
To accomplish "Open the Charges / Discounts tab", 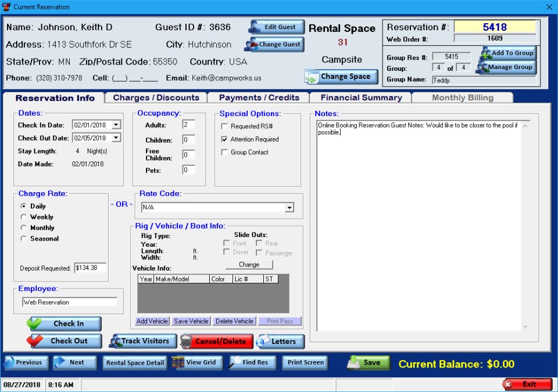I will click(x=156, y=98).
